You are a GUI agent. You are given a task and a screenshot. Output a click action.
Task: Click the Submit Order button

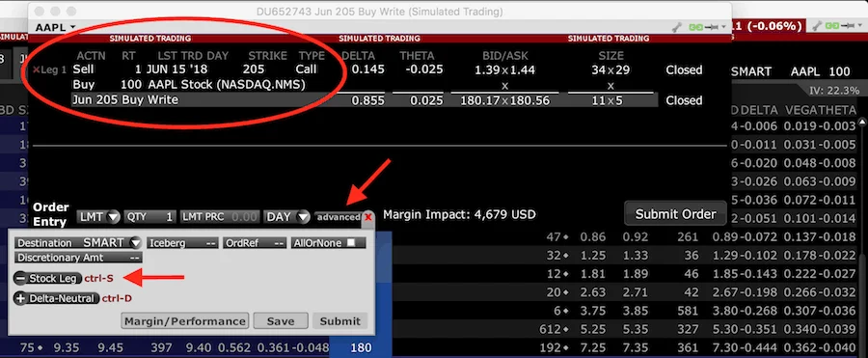point(675,214)
